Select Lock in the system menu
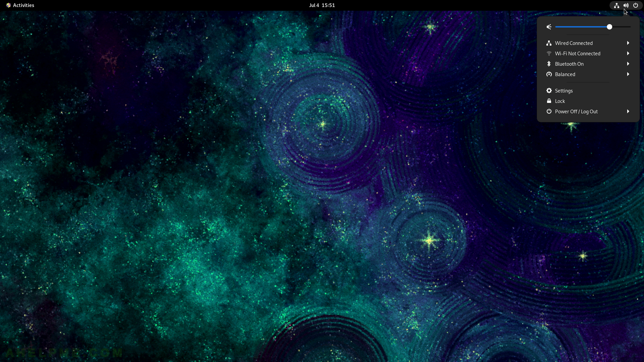Viewport: 644px width, 362px height. 588,101
